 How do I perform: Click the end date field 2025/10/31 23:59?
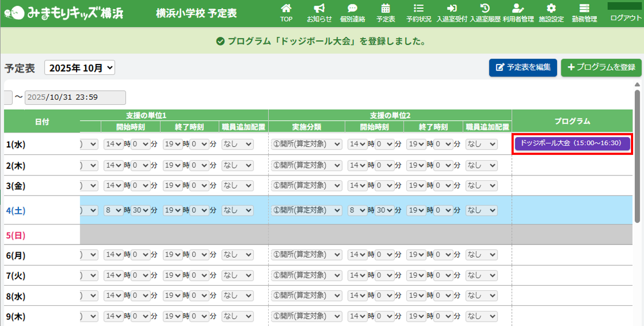75,97
